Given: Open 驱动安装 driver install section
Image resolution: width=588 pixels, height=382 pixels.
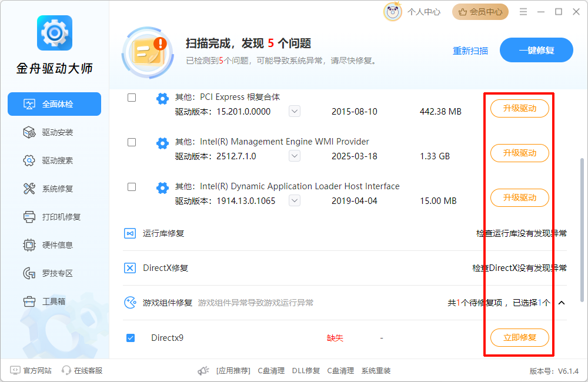Looking at the screenshot, I should (x=54, y=132).
